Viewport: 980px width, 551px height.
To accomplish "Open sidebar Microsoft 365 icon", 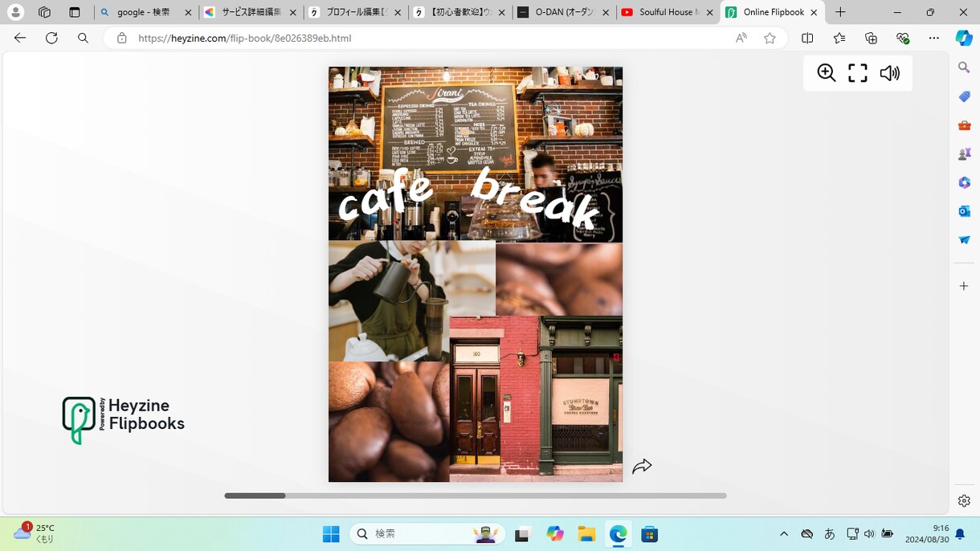I will tap(964, 182).
